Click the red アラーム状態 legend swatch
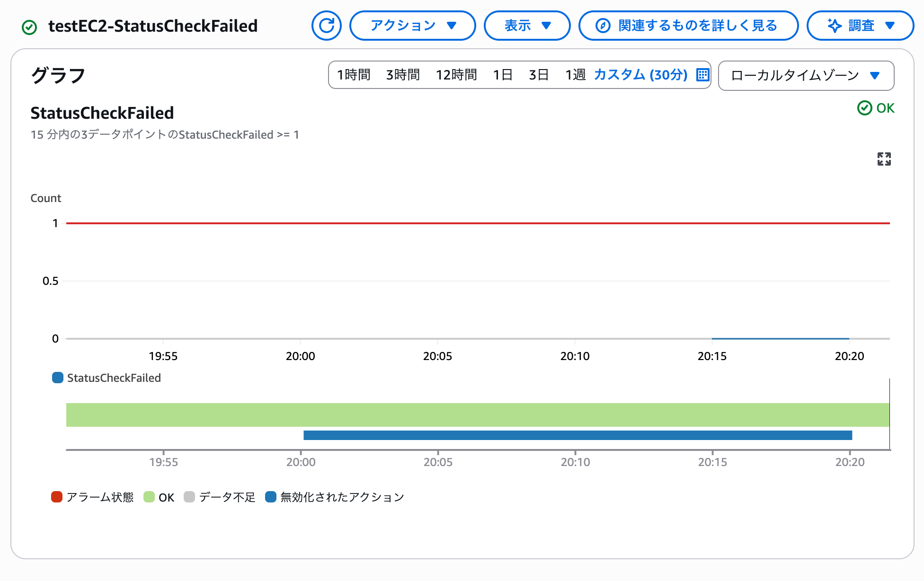Image resolution: width=924 pixels, height=581 pixels. [57, 497]
